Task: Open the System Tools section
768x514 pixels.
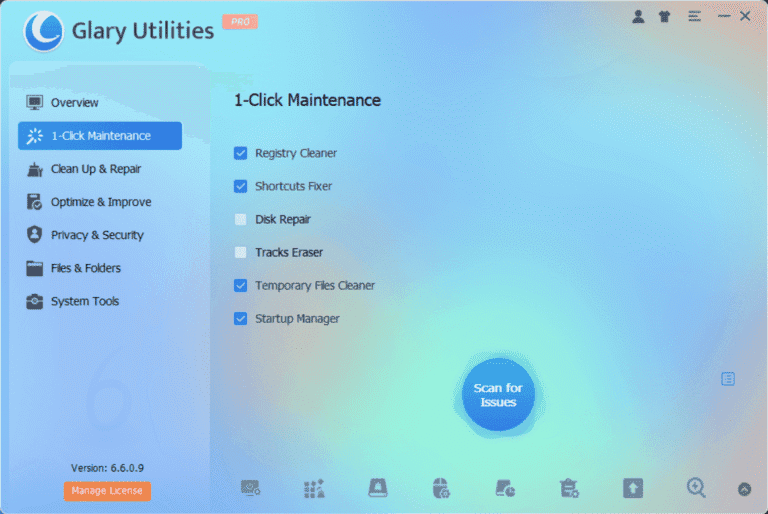Action: point(100,301)
